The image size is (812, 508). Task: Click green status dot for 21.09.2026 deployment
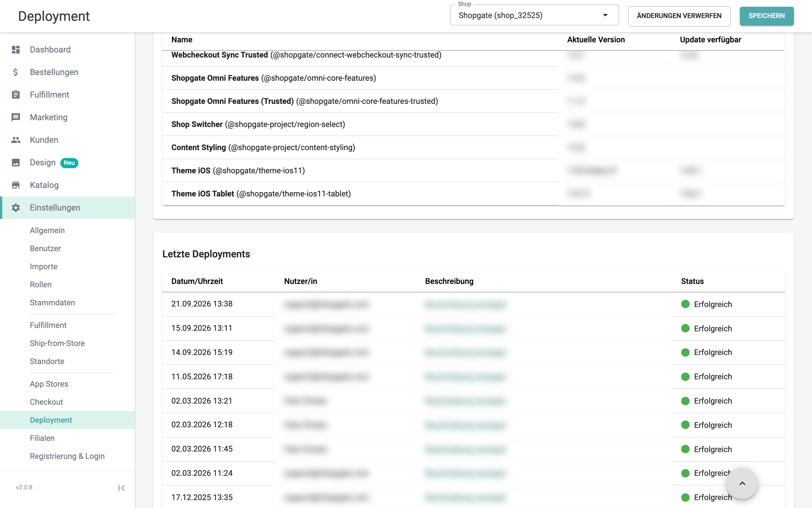pos(685,304)
